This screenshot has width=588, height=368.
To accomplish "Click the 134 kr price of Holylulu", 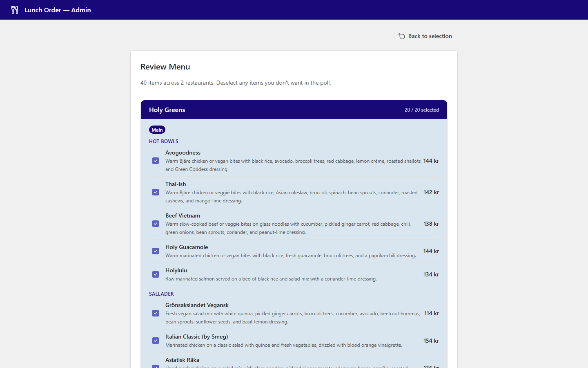I will pyautogui.click(x=431, y=274).
